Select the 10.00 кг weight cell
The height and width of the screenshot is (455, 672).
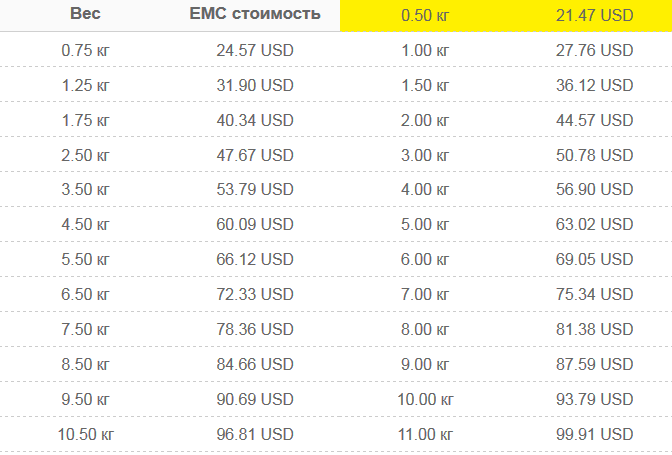click(425, 400)
